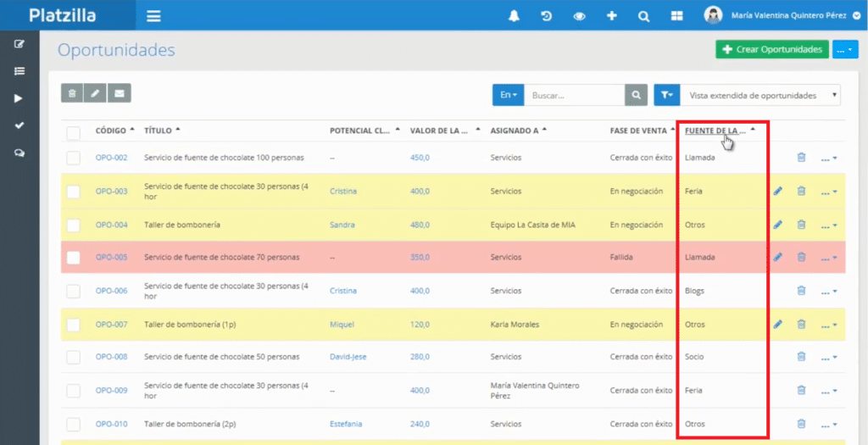Viewport: 868px width, 445px height.
Task: Delete OPO-002 with trash icon
Action: pos(801,157)
